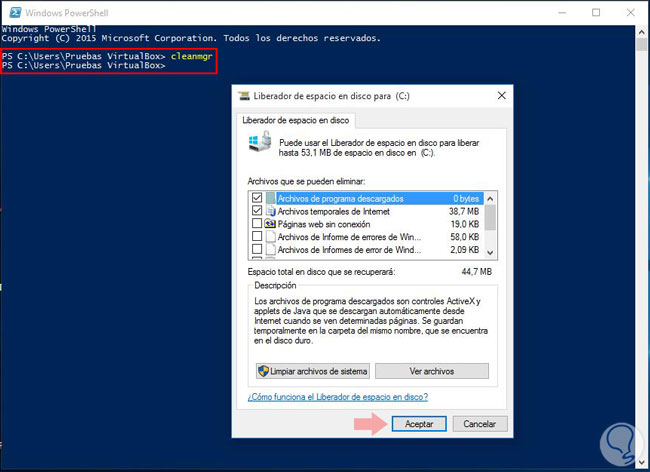Select the Liberador de espacio en disco tab
Screen dimensions: 650x472
(x=296, y=120)
